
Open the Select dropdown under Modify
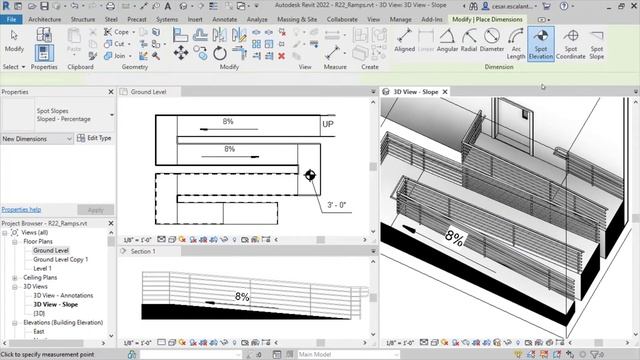coord(14,67)
